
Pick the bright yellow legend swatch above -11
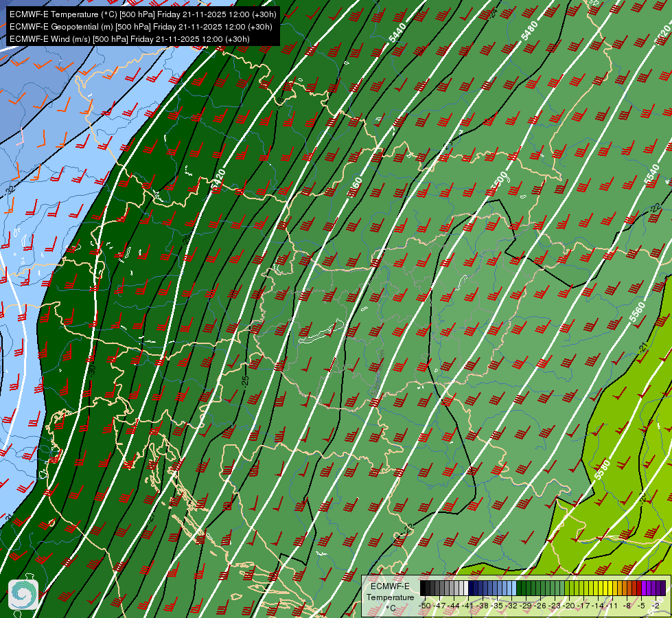tap(610, 588)
